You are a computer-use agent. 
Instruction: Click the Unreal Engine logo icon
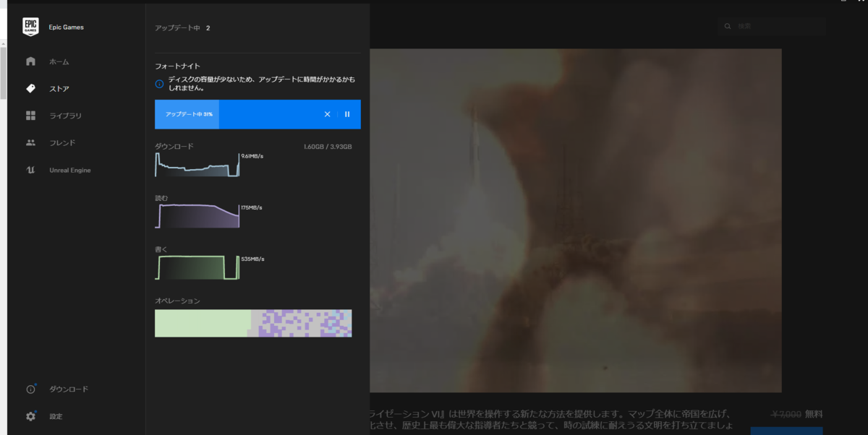[x=30, y=170]
